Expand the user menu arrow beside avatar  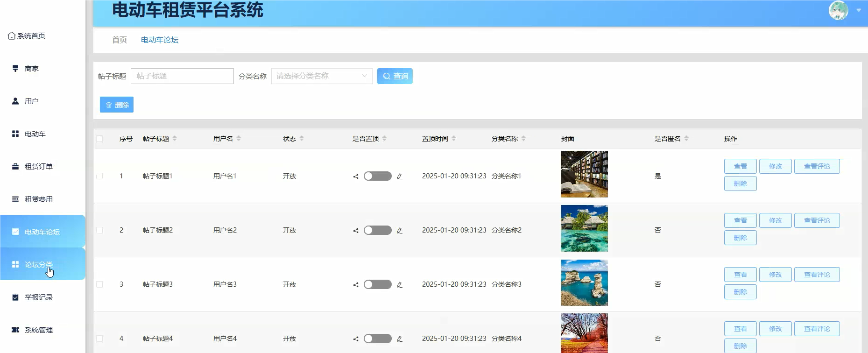coord(859,10)
